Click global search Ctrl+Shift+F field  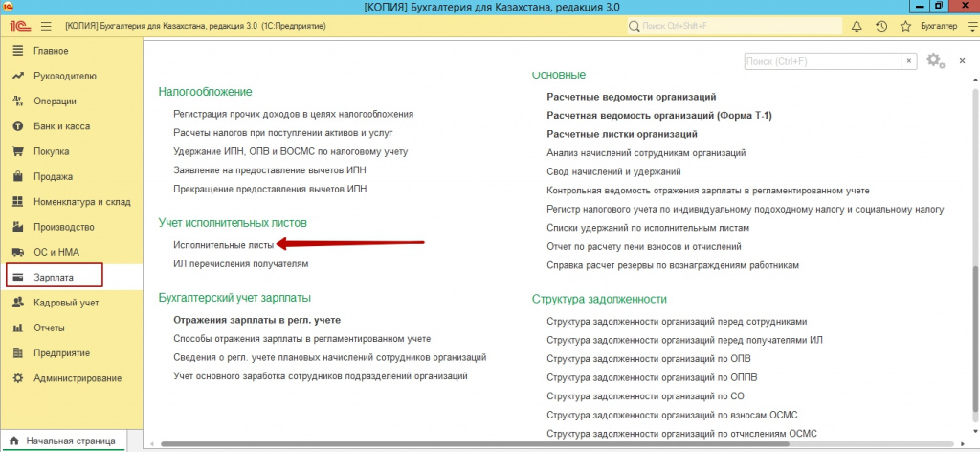click(734, 26)
